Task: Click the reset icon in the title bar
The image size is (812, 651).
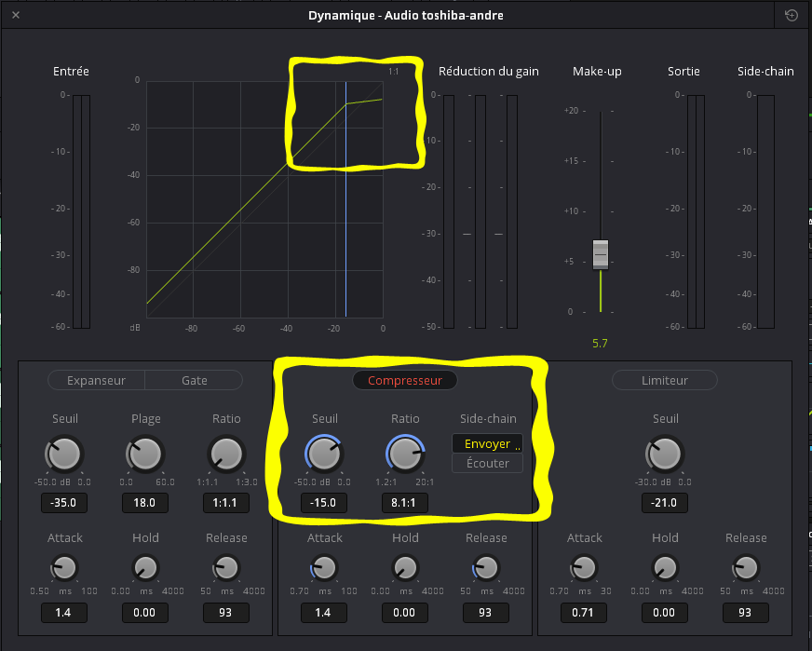Action: point(792,15)
